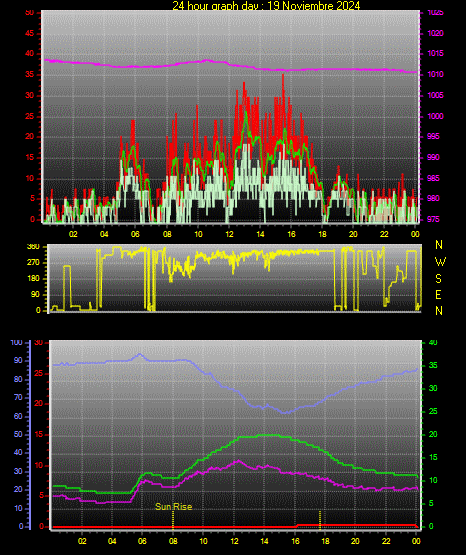Screen dimensions: 466x555
Task: Click the 12 hour label under top chart
Action: coord(229,234)
